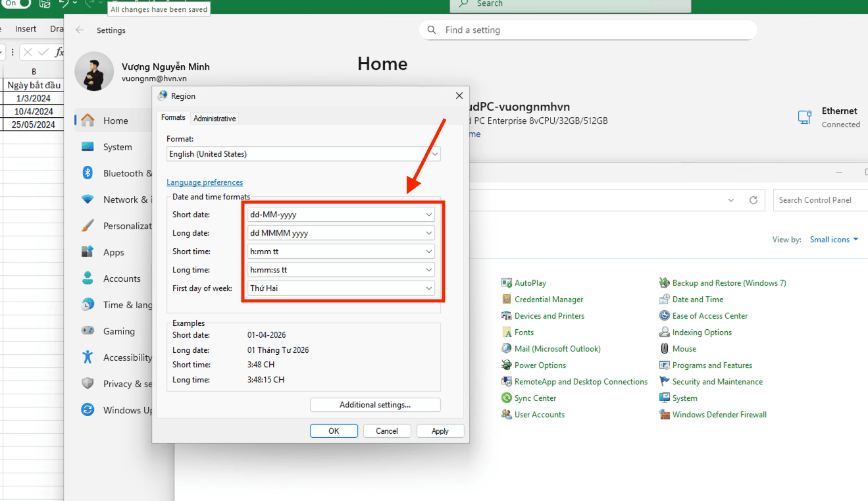Click the Control Panel refresh icon

click(753, 200)
